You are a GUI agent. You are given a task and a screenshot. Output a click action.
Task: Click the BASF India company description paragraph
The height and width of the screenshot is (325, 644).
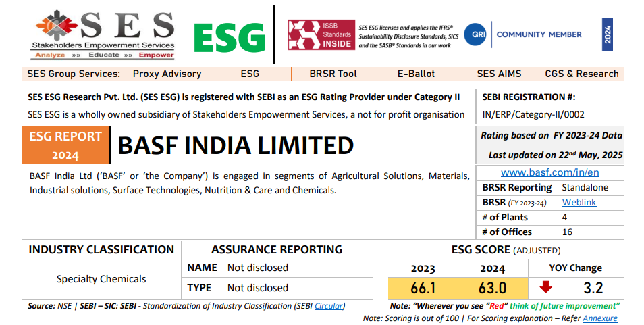(249, 183)
